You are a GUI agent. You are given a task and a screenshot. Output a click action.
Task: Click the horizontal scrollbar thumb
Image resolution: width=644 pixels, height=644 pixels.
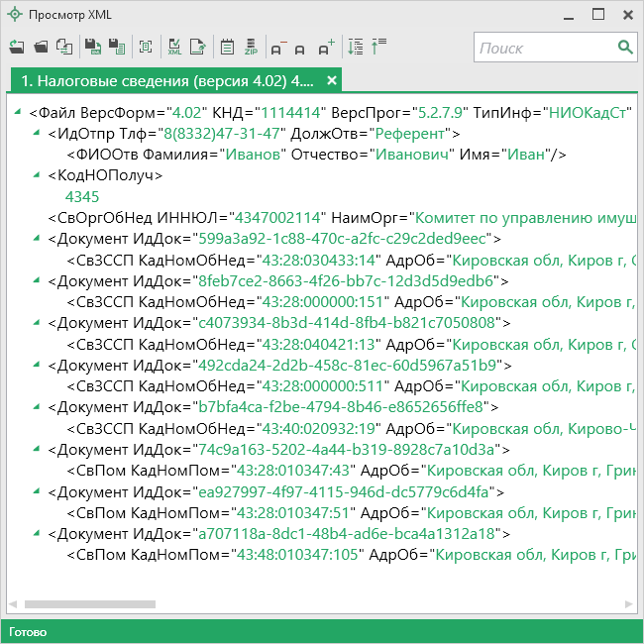(x=89, y=603)
